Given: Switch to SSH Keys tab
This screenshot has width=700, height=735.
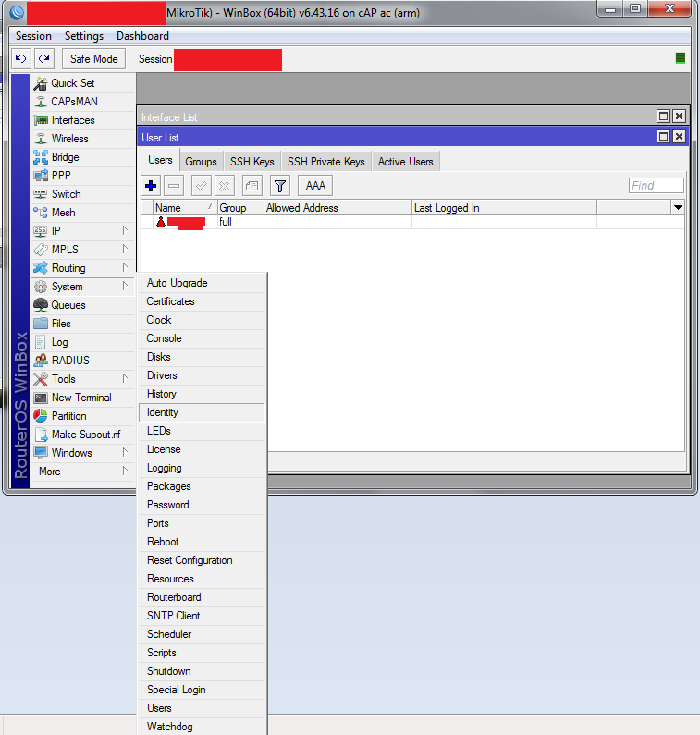Looking at the screenshot, I should point(252,162).
